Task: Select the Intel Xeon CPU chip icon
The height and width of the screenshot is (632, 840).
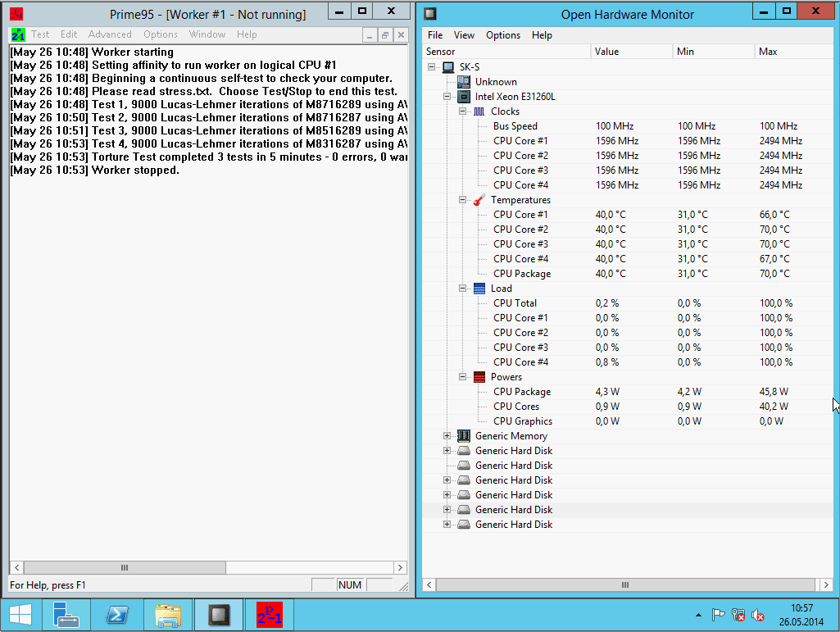Action: click(x=463, y=97)
